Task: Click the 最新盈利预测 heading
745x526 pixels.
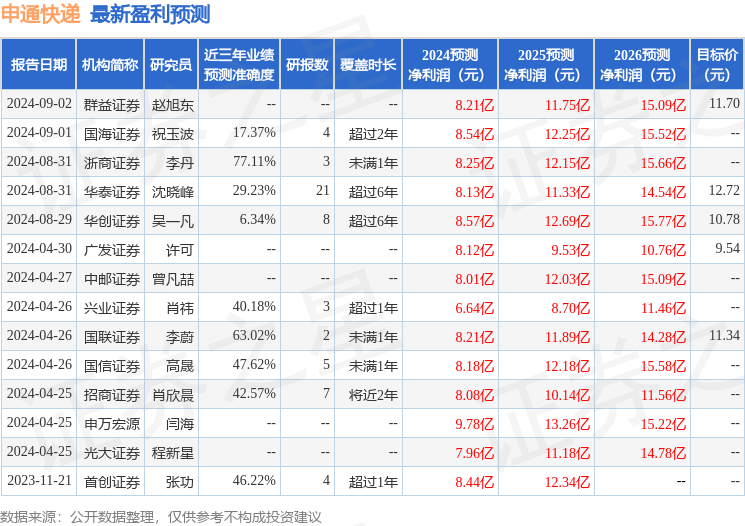Action: [x=150, y=14]
